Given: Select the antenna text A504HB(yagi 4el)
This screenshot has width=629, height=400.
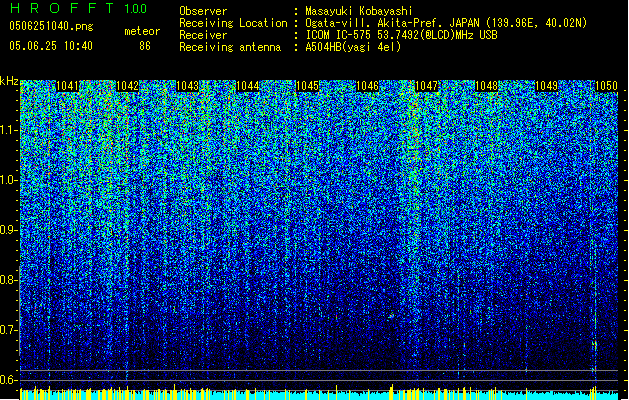Looking at the screenshot, I should (x=353, y=47).
